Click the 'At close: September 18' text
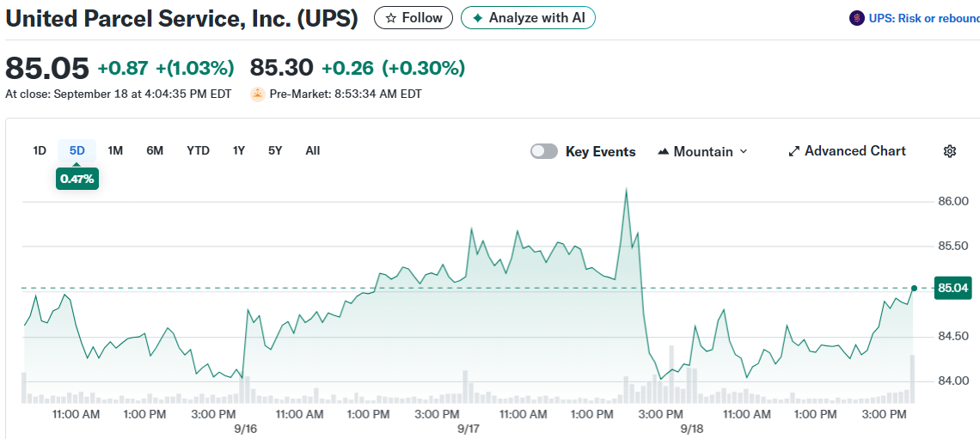Viewport: 980px width, 439px height. 118,95
